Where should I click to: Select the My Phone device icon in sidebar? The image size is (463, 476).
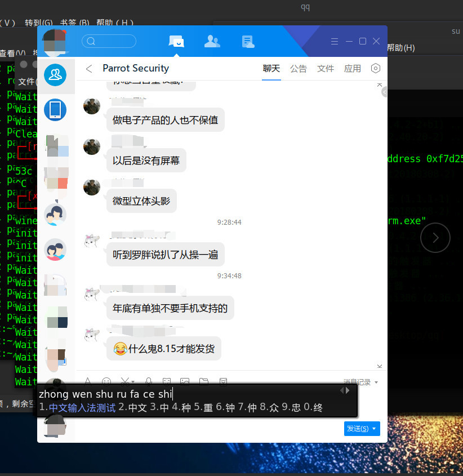55,109
